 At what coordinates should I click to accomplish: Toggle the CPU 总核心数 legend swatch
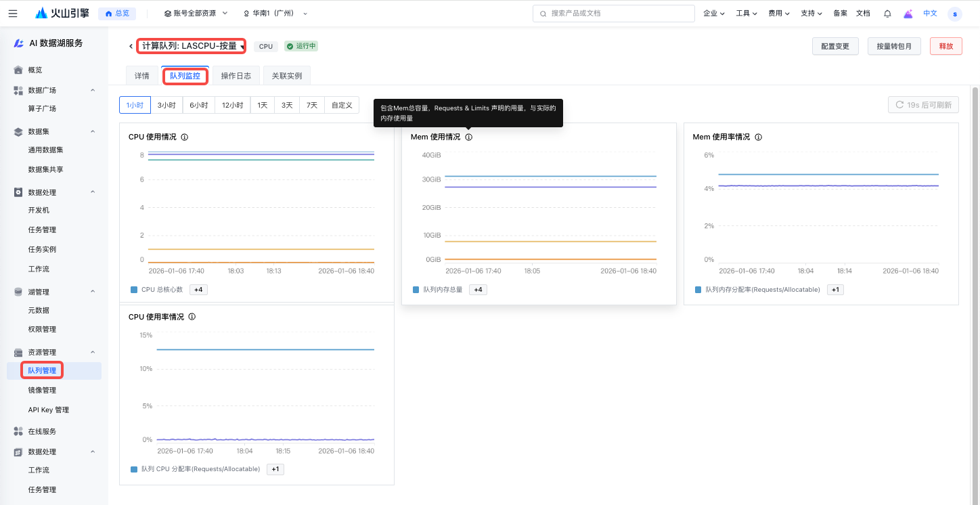pos(134,290)
